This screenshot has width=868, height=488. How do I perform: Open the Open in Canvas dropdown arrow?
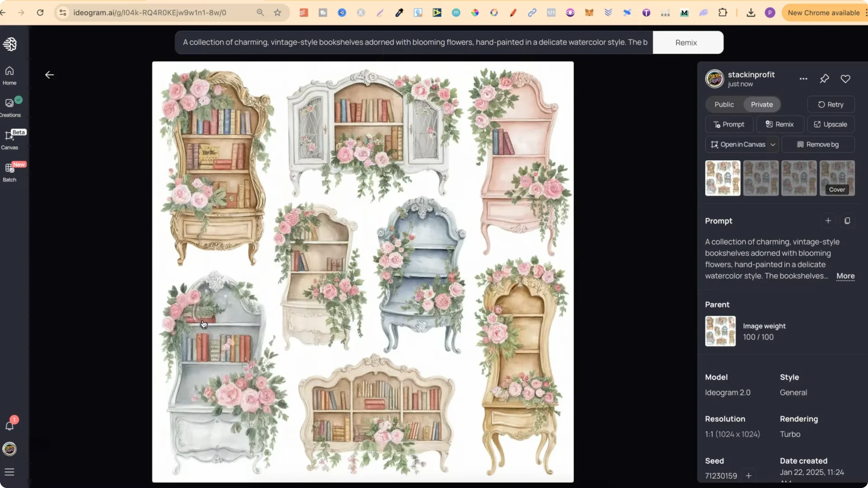point(773,144)
